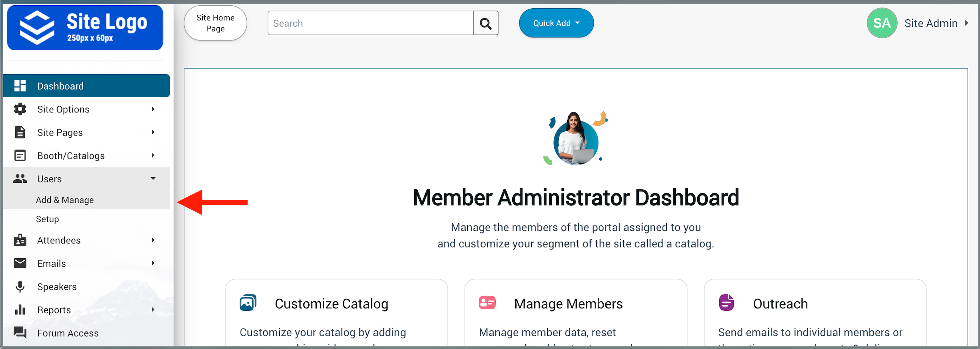This screenshot has width=980, height=349.
Task: Select Add & Manage under Users
Action: 65,200
